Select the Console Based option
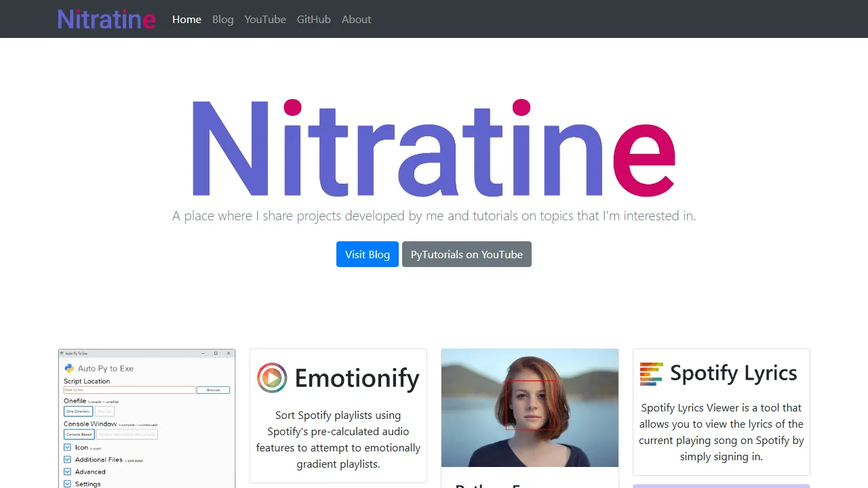This screenshot has height=488, width=868. 78,434
